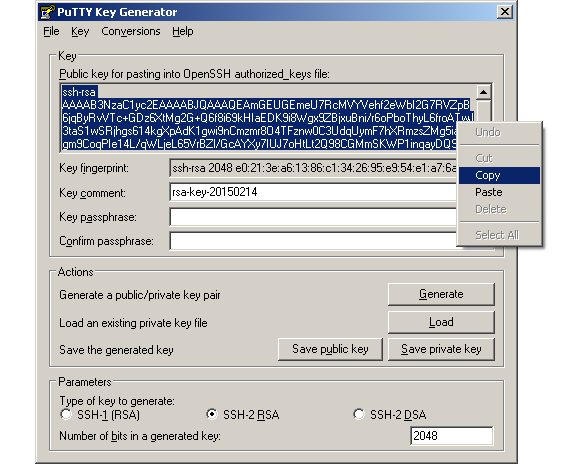Click the greyed-out Delete entry
561x464 pixels.
click(x=499, y=209)
